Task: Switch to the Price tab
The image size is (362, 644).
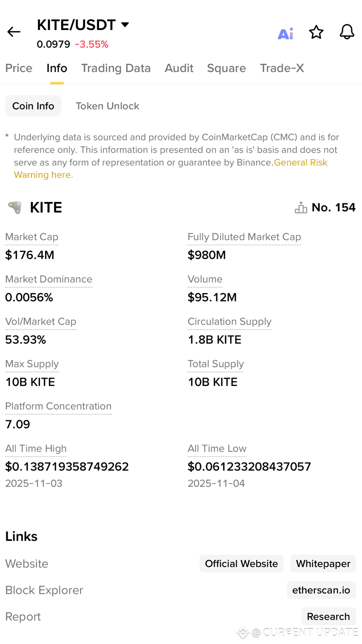Action: tap(19, 68)
